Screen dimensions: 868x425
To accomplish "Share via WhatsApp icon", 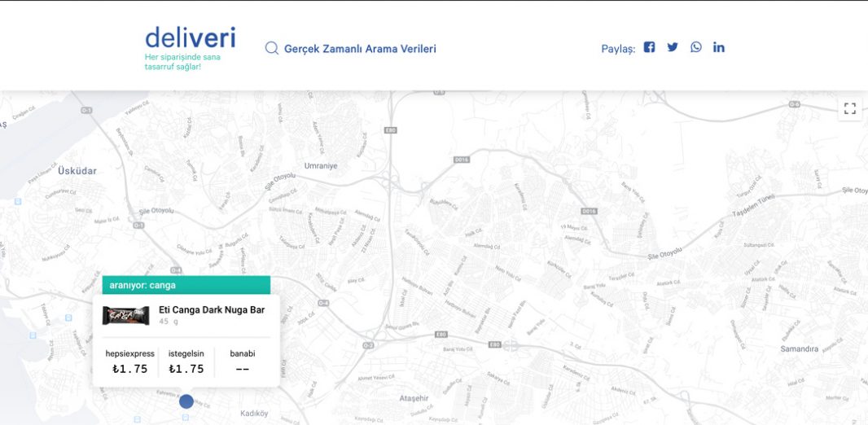I will pos(696,47).
